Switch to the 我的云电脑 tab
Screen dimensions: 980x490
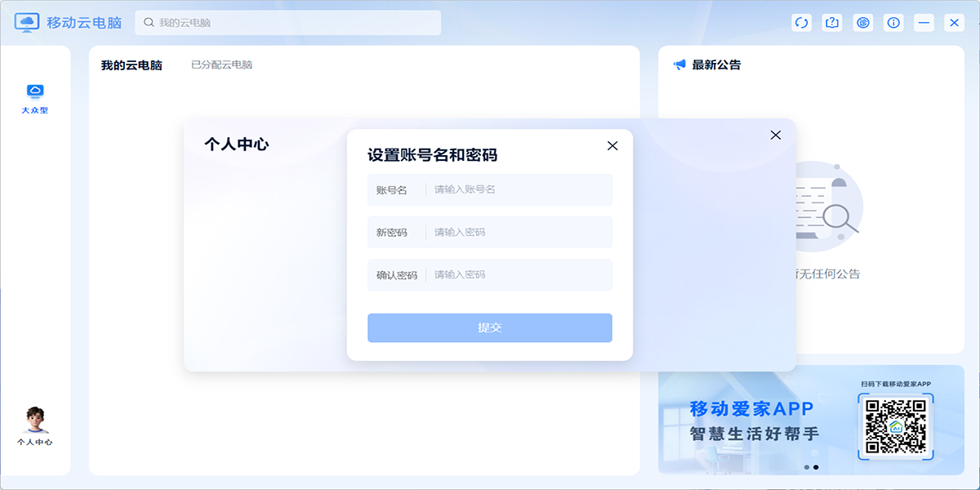(131, 65)
